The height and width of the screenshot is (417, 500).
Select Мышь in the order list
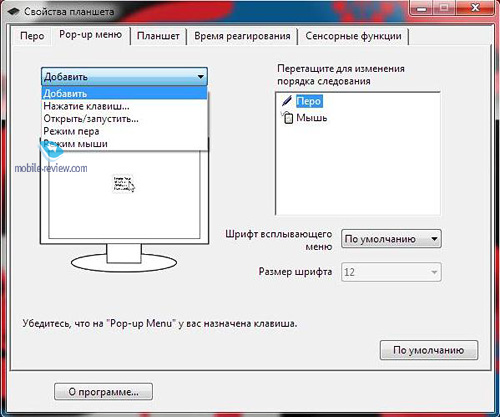tap(311, 118)
